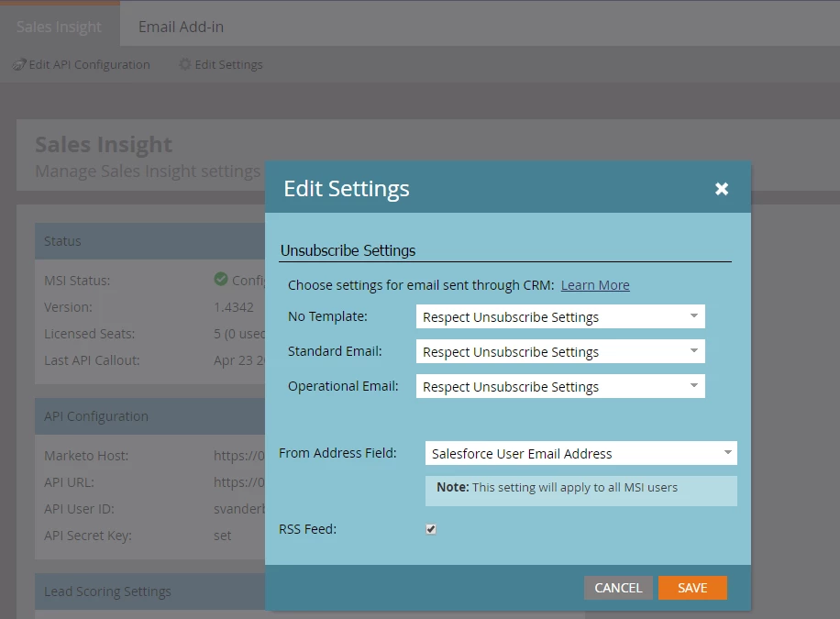Click the Sales Insight page heading
This screenshot has height=619, width=840.
click(104, 144)
